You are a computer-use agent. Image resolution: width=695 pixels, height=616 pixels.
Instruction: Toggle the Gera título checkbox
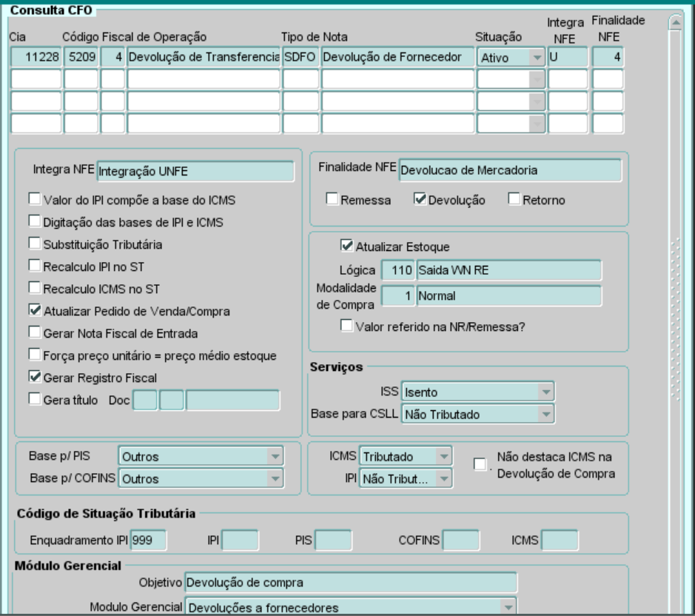(x=35, y=399)
